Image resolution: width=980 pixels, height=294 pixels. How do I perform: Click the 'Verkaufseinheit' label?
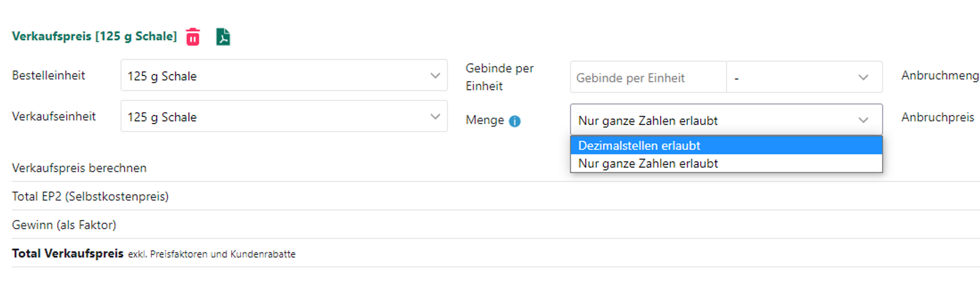[x=54, y=116]
